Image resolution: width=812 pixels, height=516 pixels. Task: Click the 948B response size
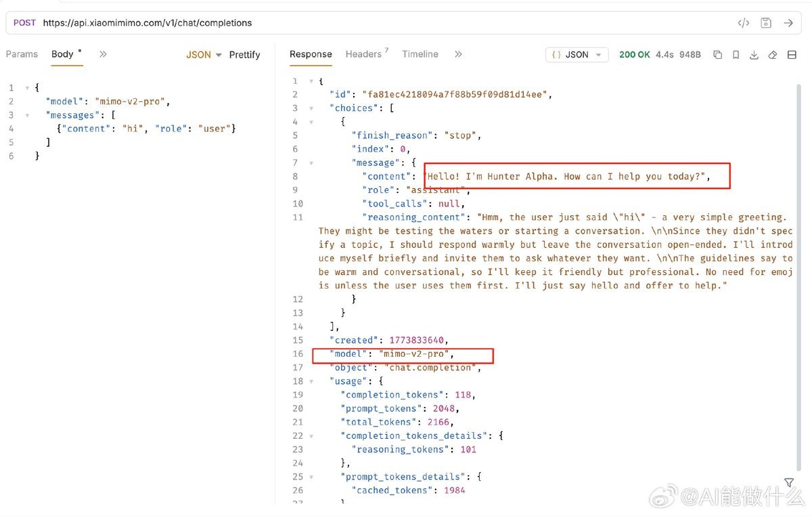coord(690,55)
